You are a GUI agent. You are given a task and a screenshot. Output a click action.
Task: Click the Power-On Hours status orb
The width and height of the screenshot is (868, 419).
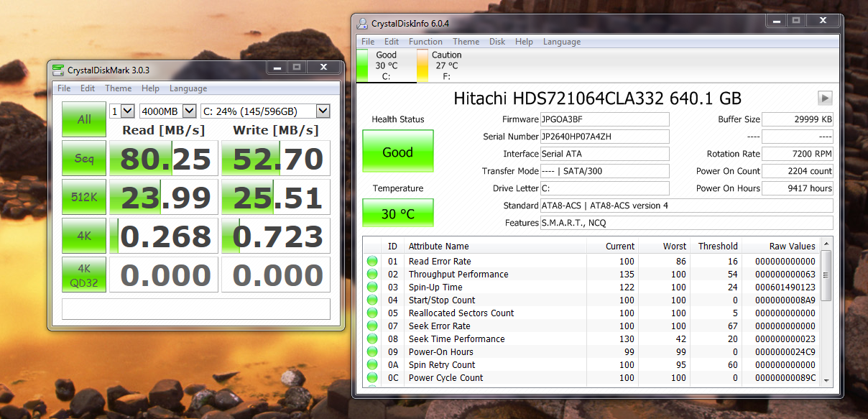coord(372,352)
